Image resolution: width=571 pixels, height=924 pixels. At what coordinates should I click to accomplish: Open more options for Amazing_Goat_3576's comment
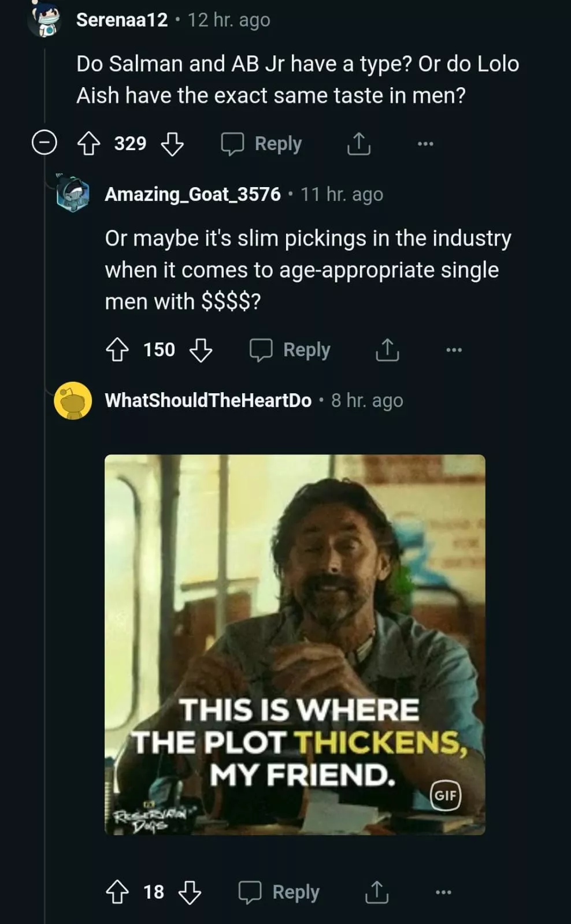454,349
